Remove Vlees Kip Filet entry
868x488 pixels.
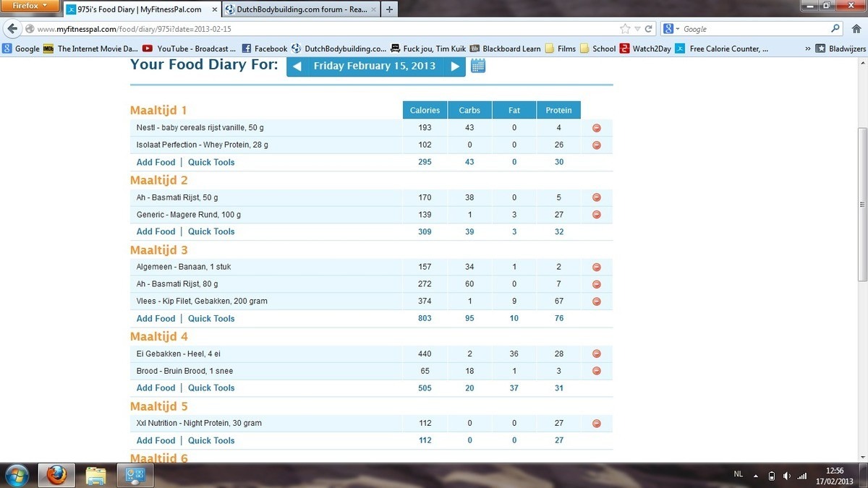point(596,301)
